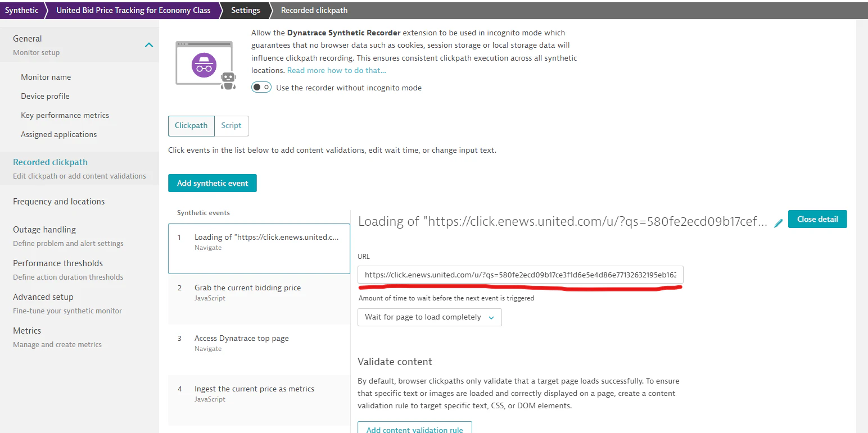This screenshot has height=433, width=868.
Task: Open Read more how to do that link
Action: [x=336, y=70]
